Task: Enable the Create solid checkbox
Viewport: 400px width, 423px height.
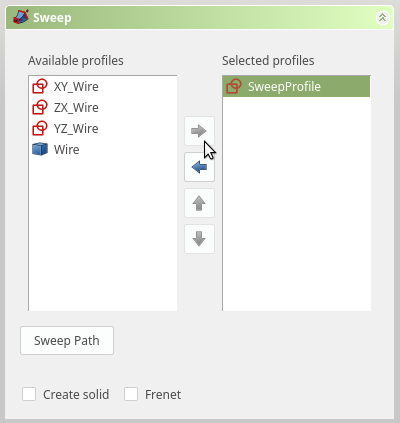Action: [29, 394]
